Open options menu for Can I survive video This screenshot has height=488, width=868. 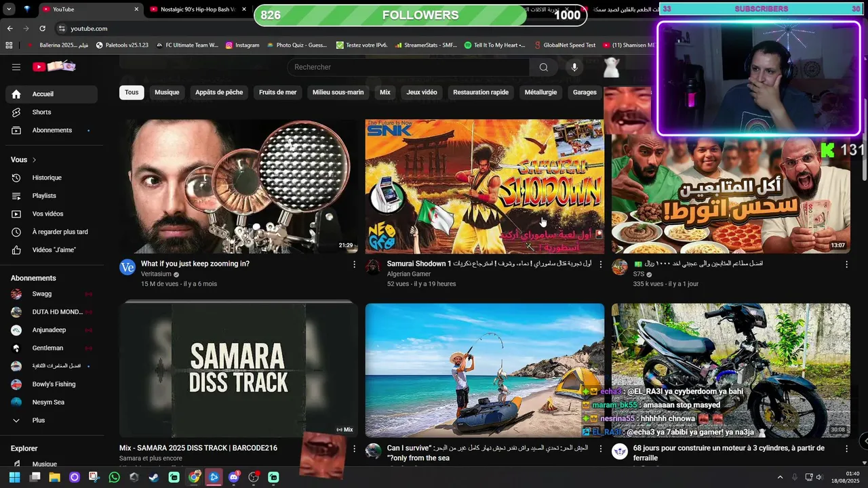click(600, 449)
